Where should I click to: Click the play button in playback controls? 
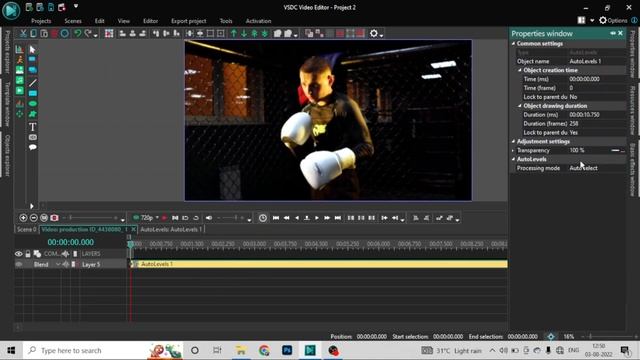317,218
